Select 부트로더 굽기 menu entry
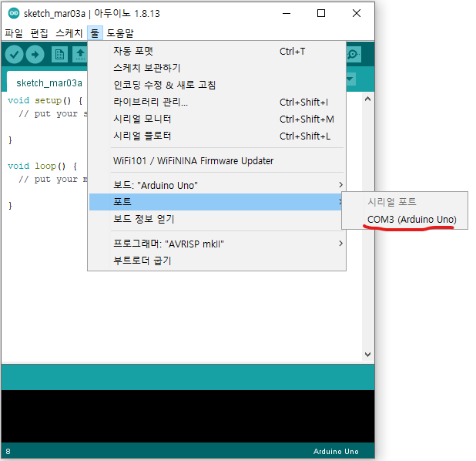The height and width of the screenshot is (461, 476). pyautogui.click(x=216, y=261)
